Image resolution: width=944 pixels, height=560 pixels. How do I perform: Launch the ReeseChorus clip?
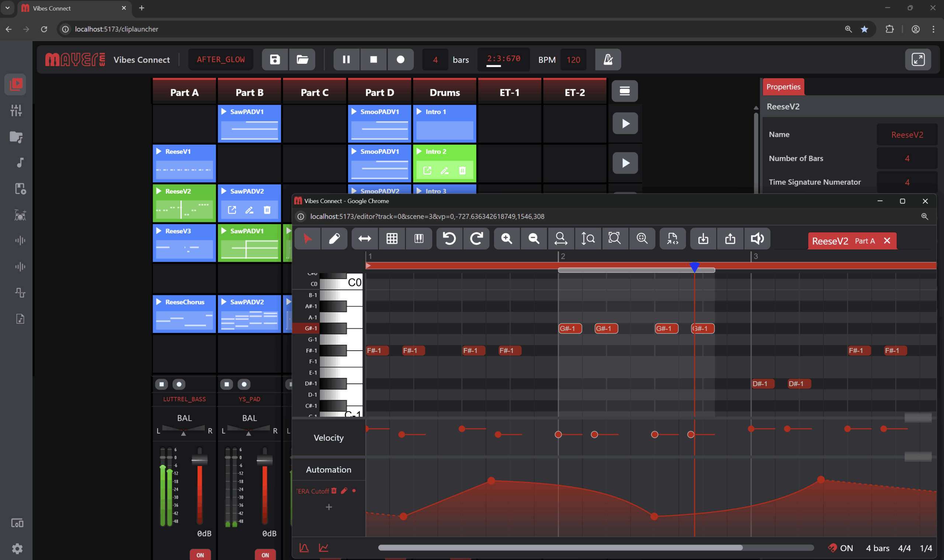(x=159, y=302)
